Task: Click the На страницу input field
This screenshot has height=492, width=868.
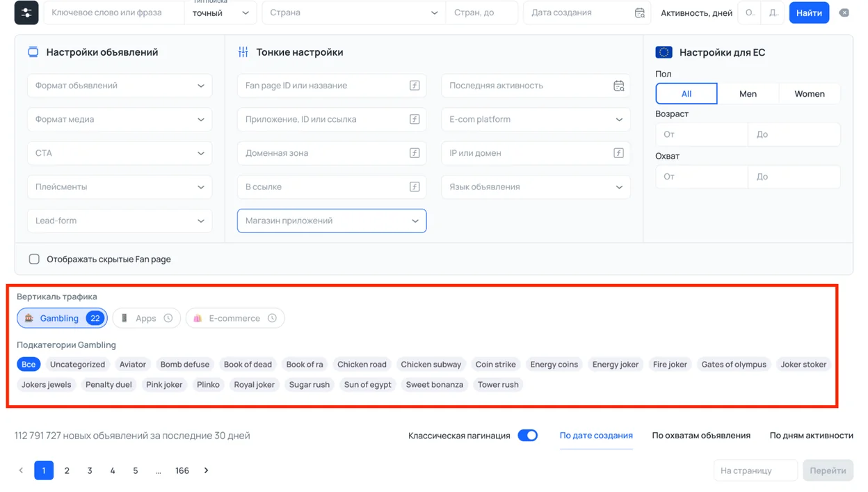Action: click(x=755, y=470)
